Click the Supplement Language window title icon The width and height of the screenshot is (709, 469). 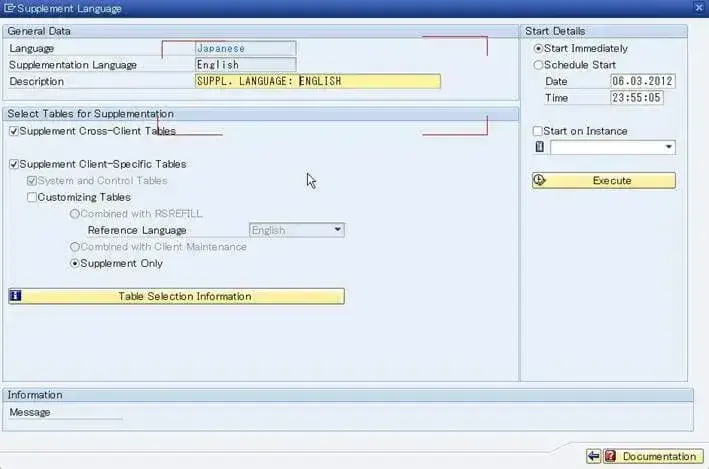tap(9, 8)
